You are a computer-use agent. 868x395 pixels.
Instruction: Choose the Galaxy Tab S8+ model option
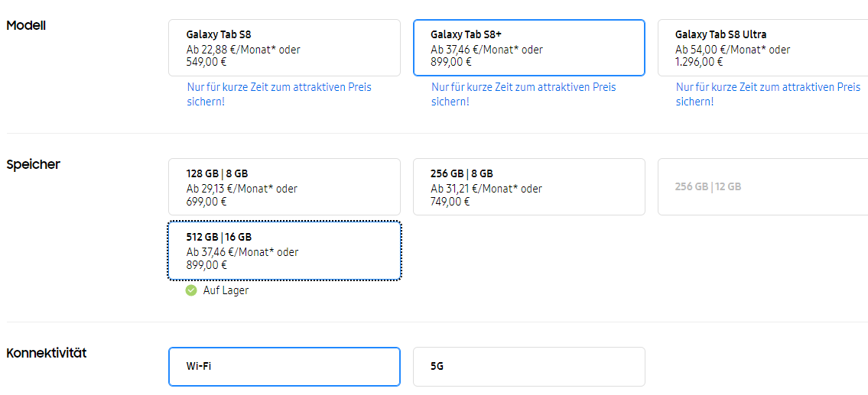(529, 47)
